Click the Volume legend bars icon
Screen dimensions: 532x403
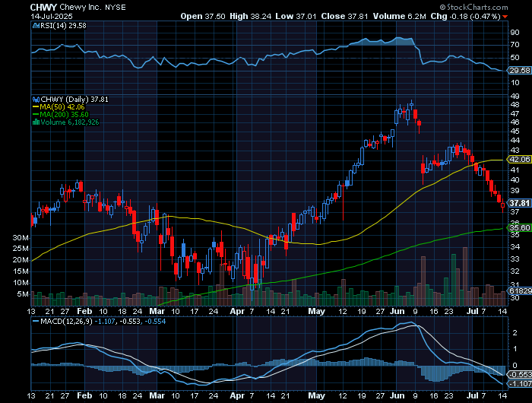click(x=36, y=122)
